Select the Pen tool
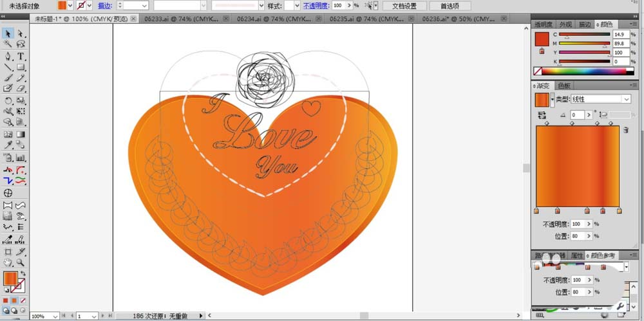The height and width of the screenshot is (321, 644). point(8,56)
